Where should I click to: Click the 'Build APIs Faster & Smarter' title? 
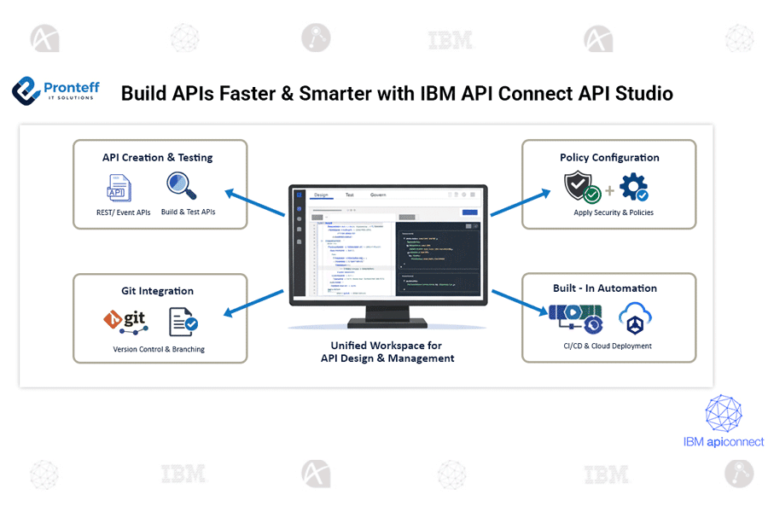click(247, 94)
